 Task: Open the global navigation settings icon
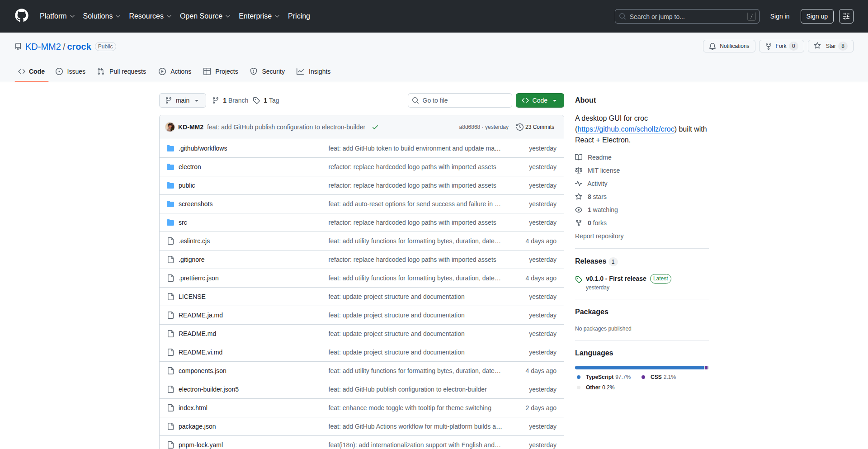click(x=846, y=16)
